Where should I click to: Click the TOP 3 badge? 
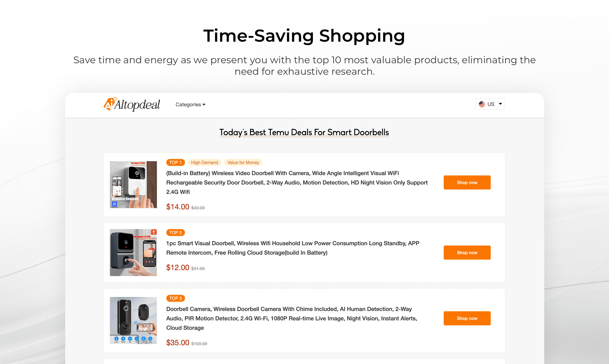click(x=175, y=298)
